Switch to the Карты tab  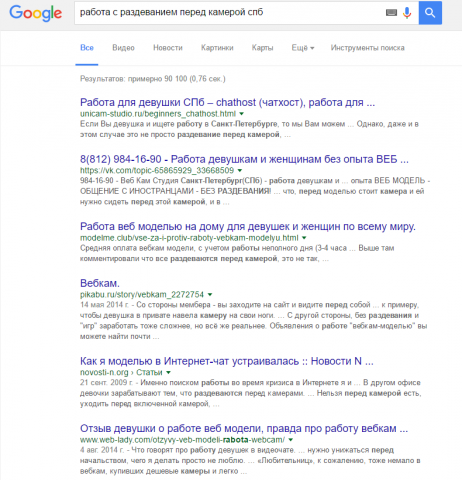tap(262, 48)
